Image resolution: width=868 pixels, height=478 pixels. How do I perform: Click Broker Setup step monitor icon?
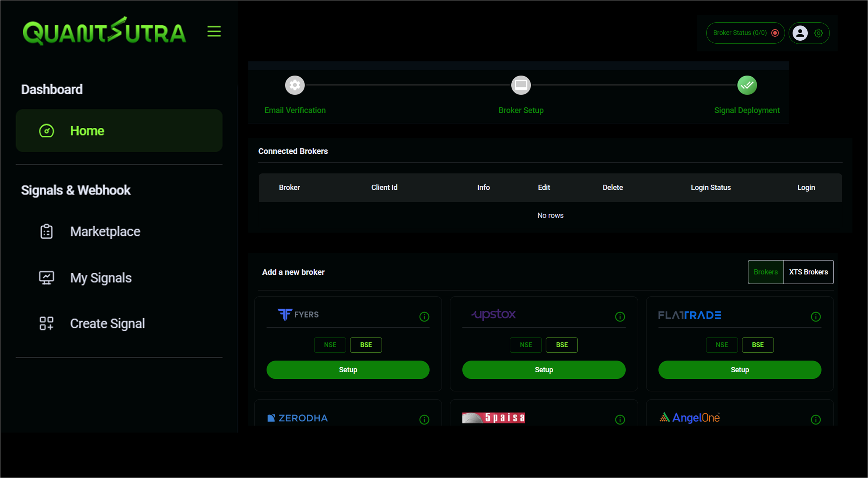(521, 85)
